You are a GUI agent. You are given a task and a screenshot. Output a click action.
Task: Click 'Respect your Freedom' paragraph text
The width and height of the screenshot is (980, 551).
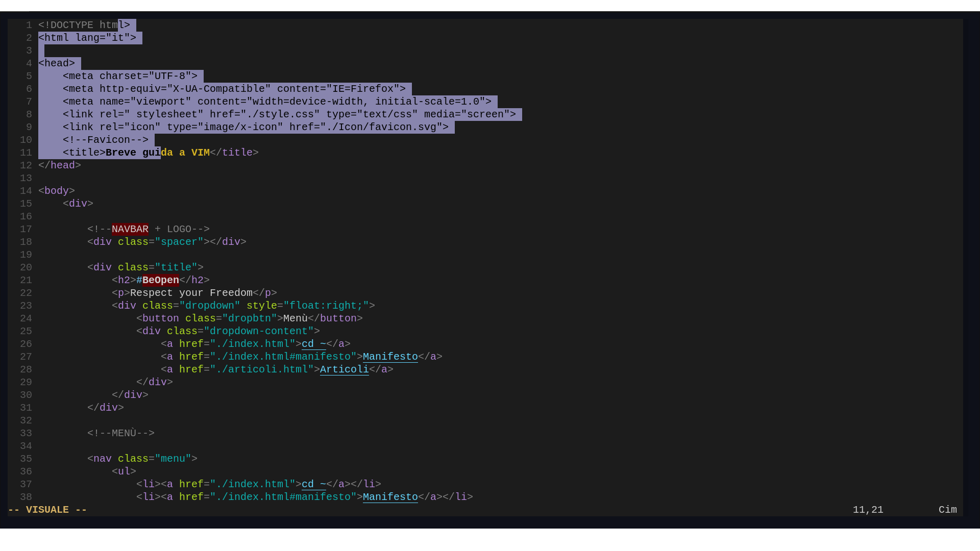click(x=191, y=293)
